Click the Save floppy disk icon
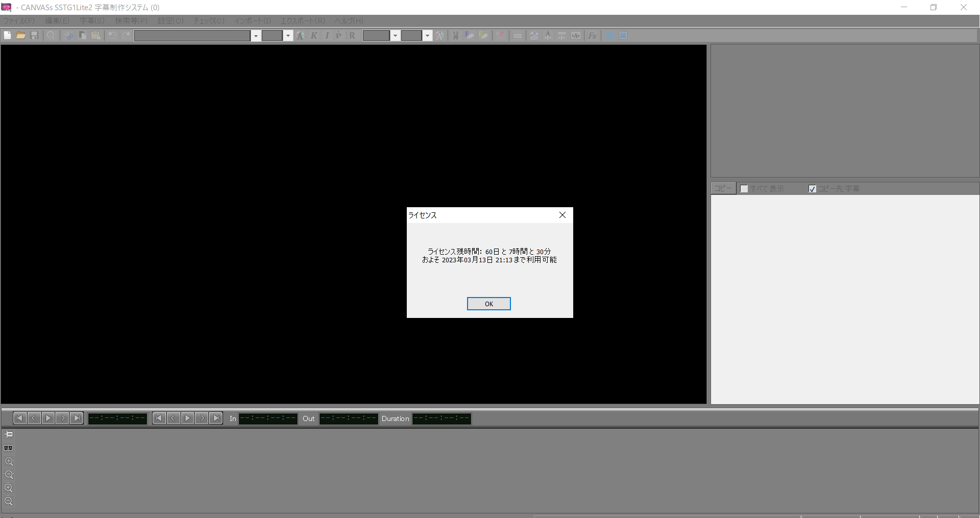Viewport: 980px width, 518px height. (34, 35)
